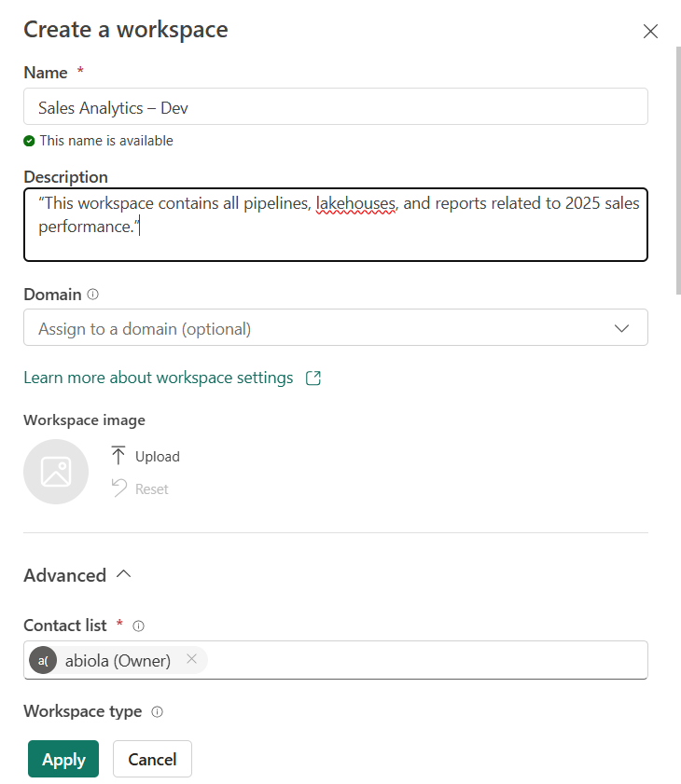This screenshot has width=681, height=784.
Task: Remove abiola (Owner) from contact list
Action: [x=191, y=660]
